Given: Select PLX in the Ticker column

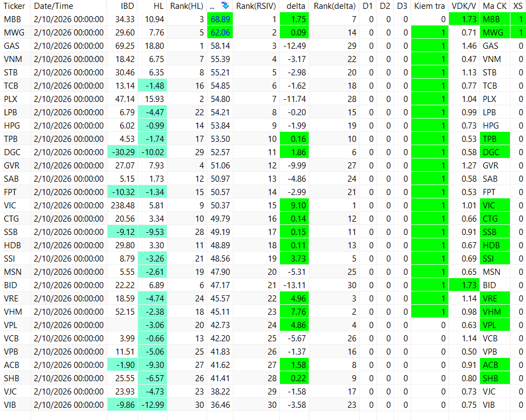Looking at the screenshot, I should 11,99.
